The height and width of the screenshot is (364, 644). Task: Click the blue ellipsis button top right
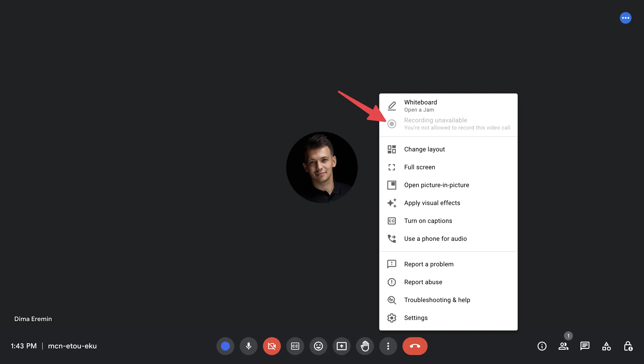(625, 18)
